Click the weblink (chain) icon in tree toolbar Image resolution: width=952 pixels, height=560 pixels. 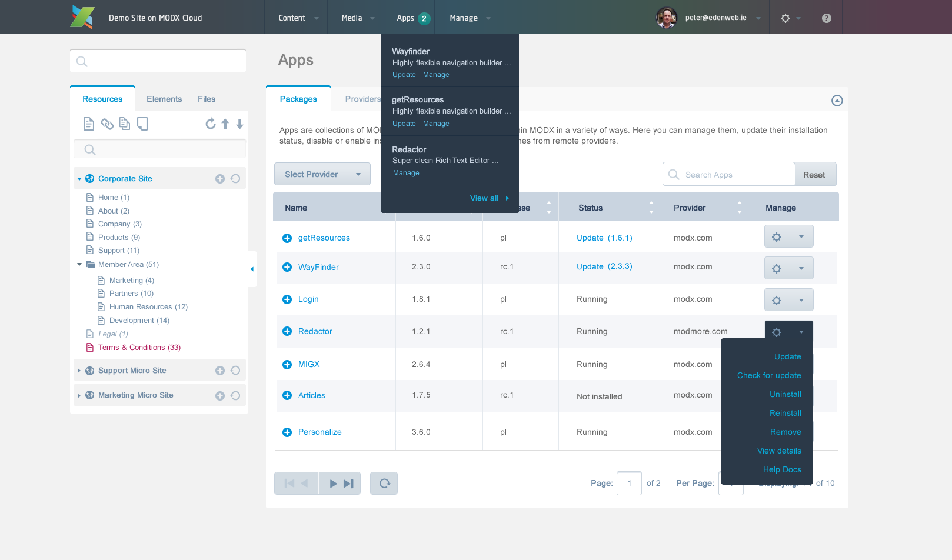(x=106, y=124)
